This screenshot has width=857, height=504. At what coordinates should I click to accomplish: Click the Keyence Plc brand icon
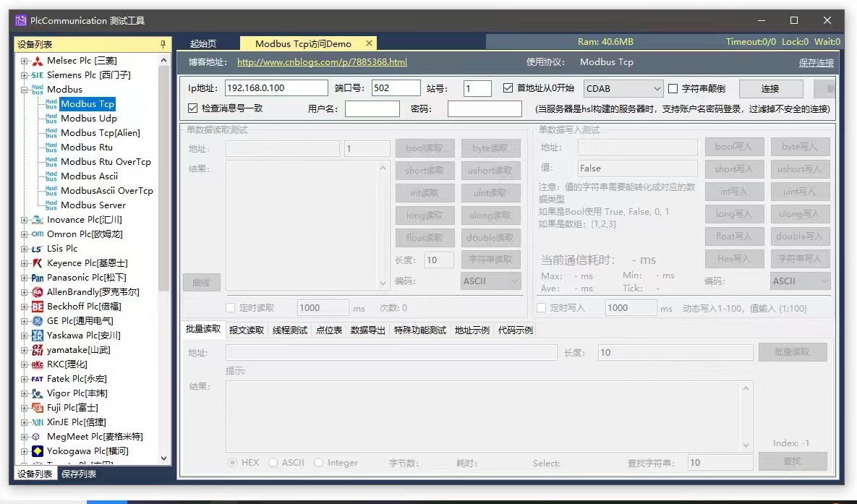coord(37,263)
